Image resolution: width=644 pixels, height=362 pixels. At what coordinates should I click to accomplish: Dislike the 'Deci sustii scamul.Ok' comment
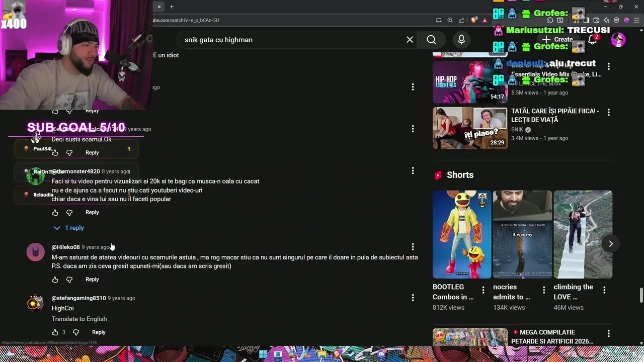(69, 153)
